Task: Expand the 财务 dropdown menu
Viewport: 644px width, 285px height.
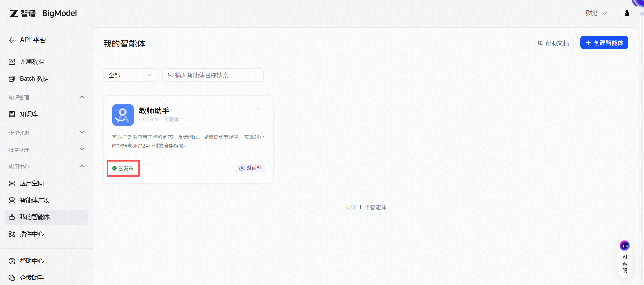Action: [x=596, y=13]
